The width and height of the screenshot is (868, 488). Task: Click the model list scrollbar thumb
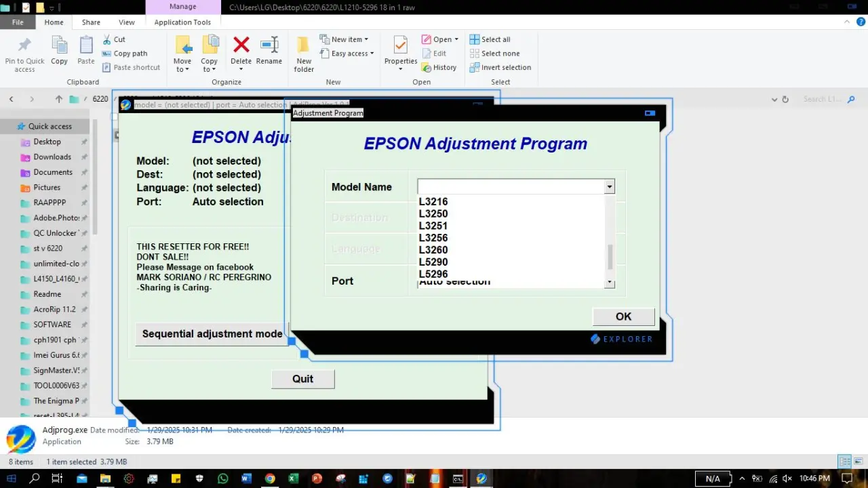click(x=610, y=257)
